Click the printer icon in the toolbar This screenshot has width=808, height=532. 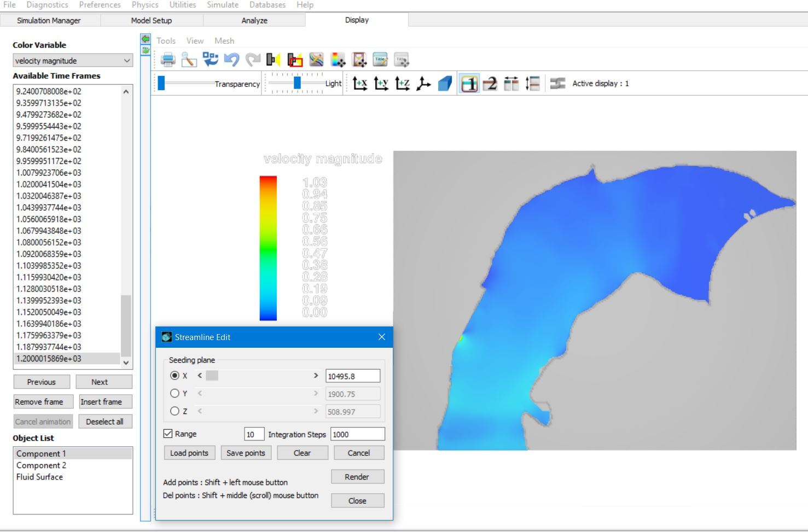coord(168,60)
